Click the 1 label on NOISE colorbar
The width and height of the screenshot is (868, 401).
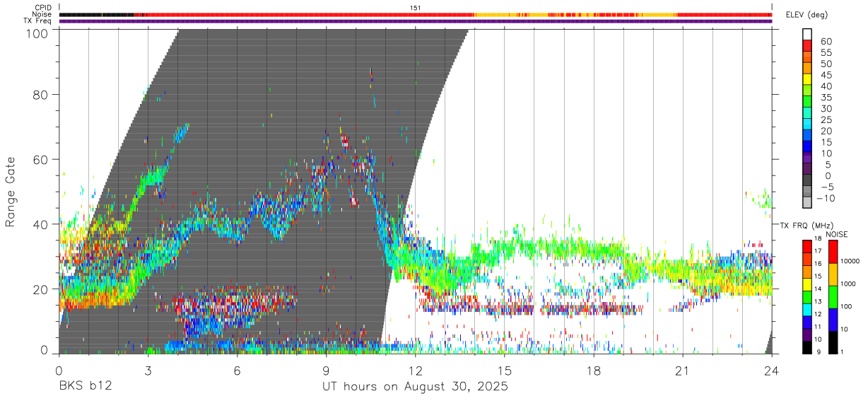pos(841,351)
